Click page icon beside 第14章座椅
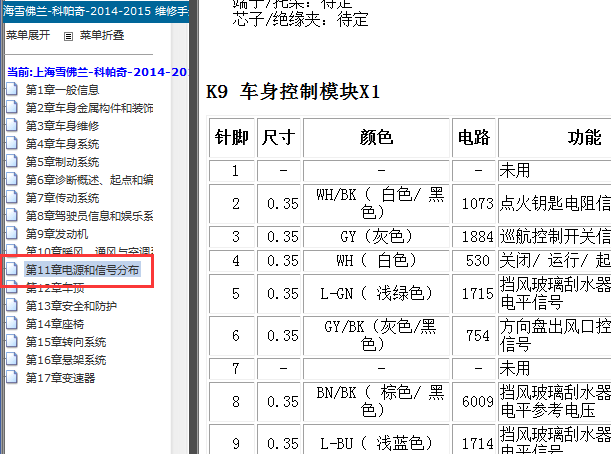Image resolution: width=611 pixels, height=454 pixels. (12, 323)
